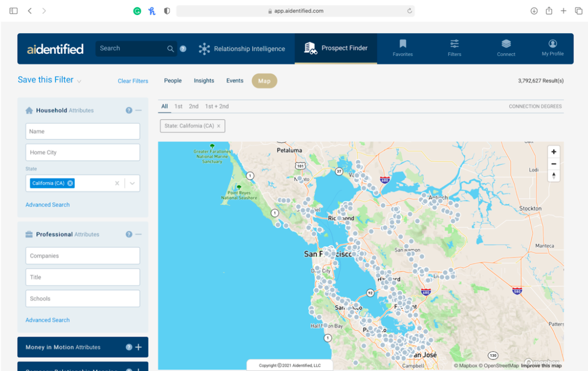This screenshot has width=588, height=371.
Task: Close the State: California (CA) filter chip
Action: 218,126
